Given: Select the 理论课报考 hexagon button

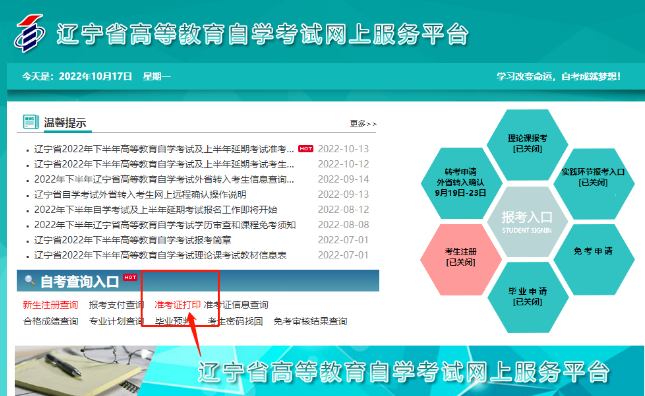Looking at the screenshot, I should 527,144.
